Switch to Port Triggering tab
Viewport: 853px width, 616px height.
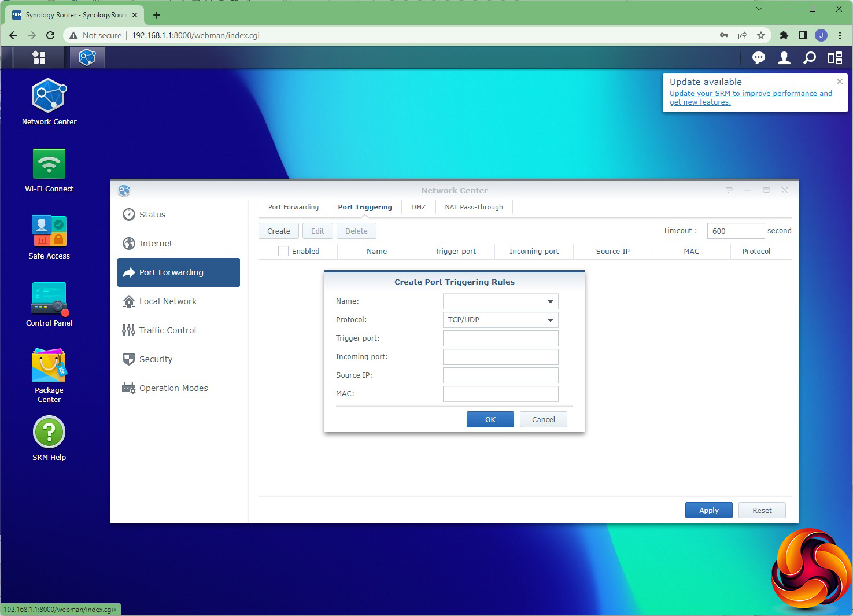(365, 207)
